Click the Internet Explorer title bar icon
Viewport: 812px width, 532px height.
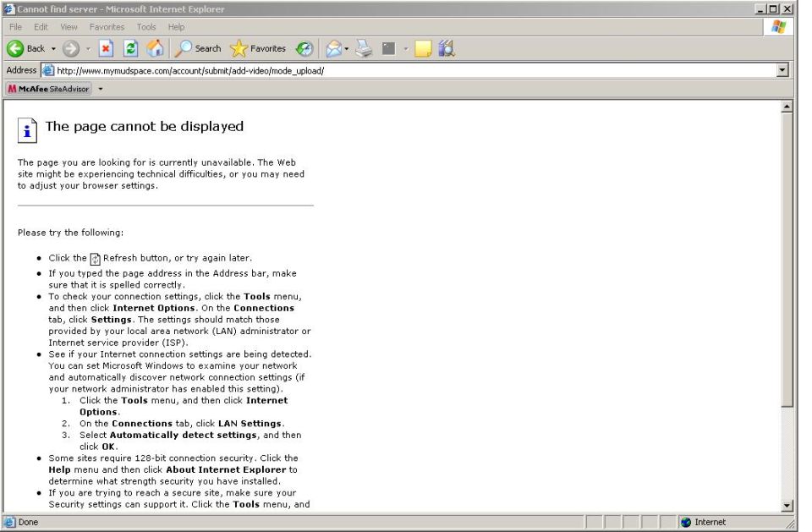[x=8, y=8]
